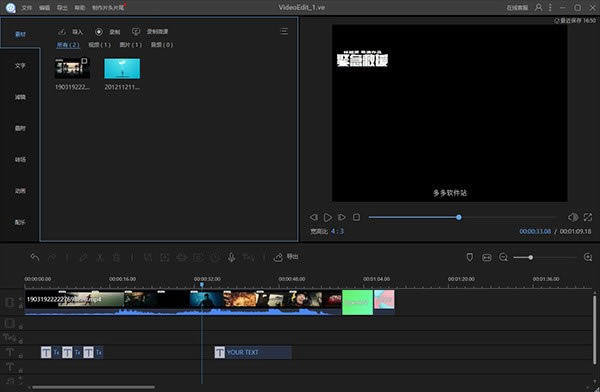This screenshot has height=392, width=600.
Task: Open the media list view options menu
Action: [284, 31]
